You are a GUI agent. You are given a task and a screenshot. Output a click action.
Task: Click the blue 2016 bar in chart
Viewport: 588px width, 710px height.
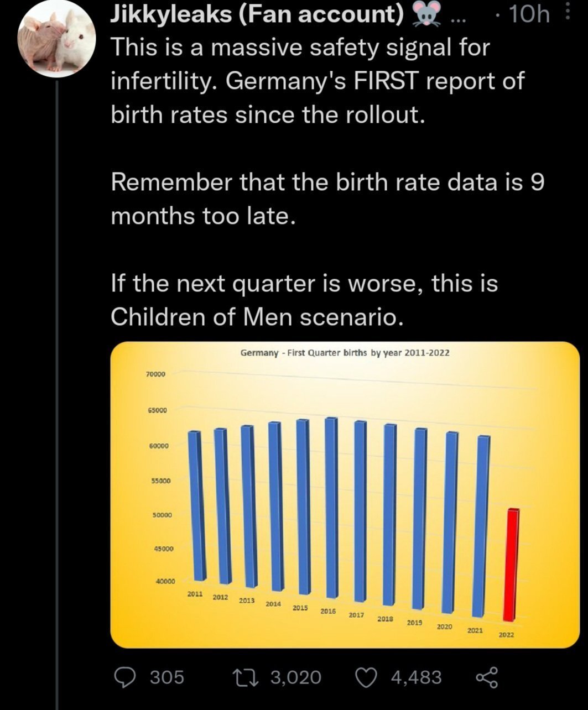point(331,508)
